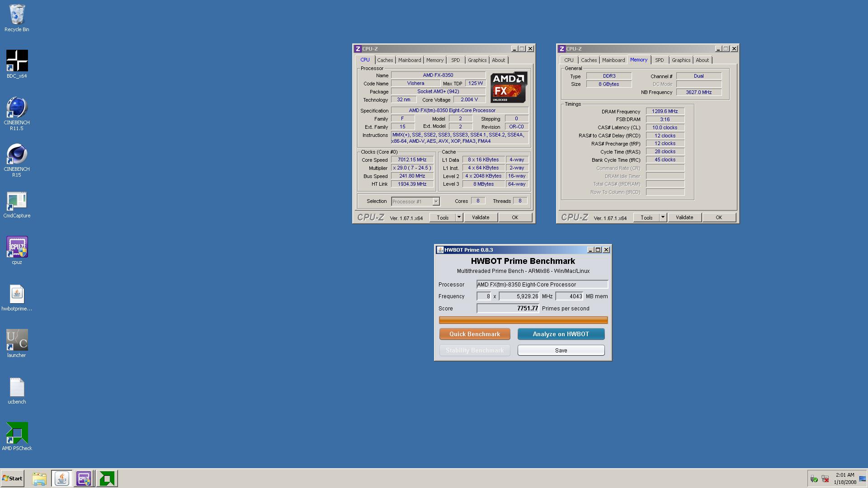
Task: Select the Graphics tab in right CPU-Z window
Action: (681, 60)
